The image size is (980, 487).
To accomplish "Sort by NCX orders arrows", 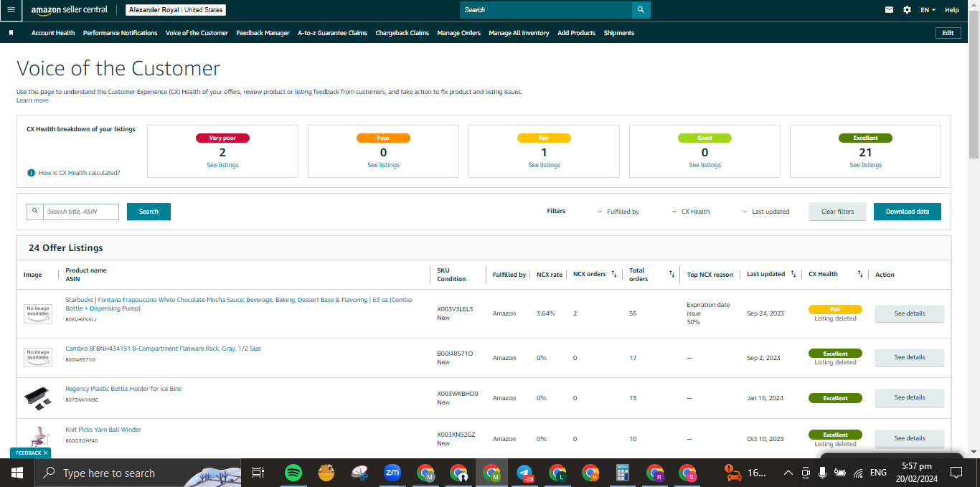I will point(614,274).
